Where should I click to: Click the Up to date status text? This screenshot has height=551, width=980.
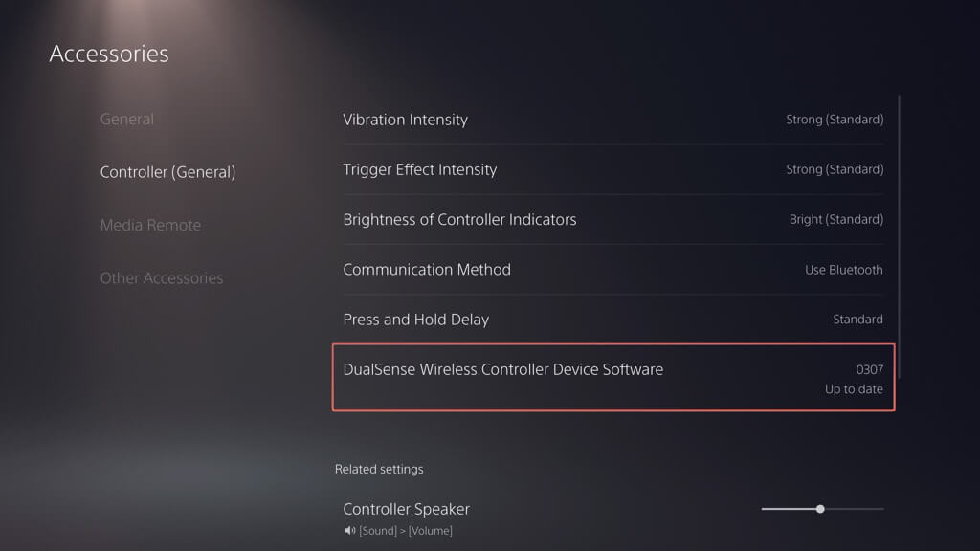click(854, 389)
